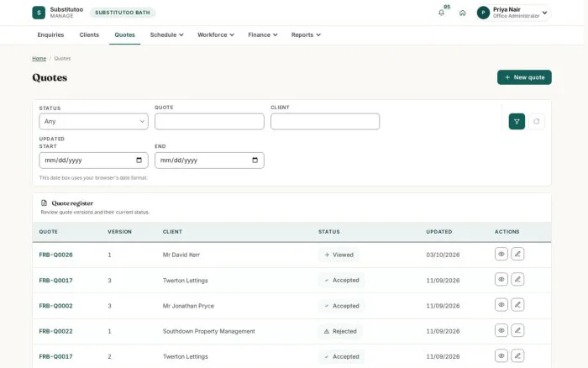Viewport: 588px width, 368px height.
Task: Open calendar picker for End date
Action: 255,160
